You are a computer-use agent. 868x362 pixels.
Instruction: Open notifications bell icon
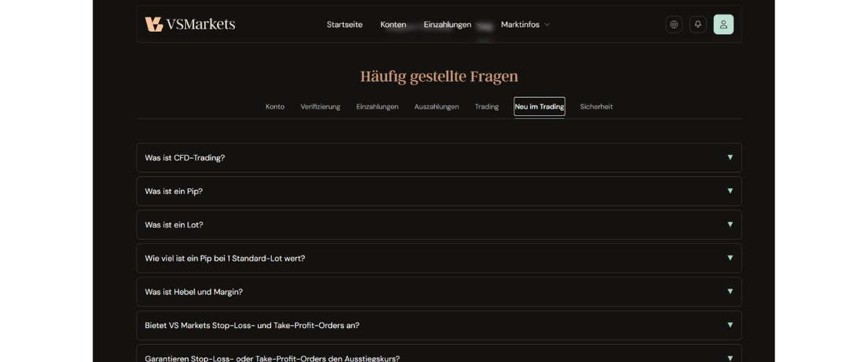698,25
